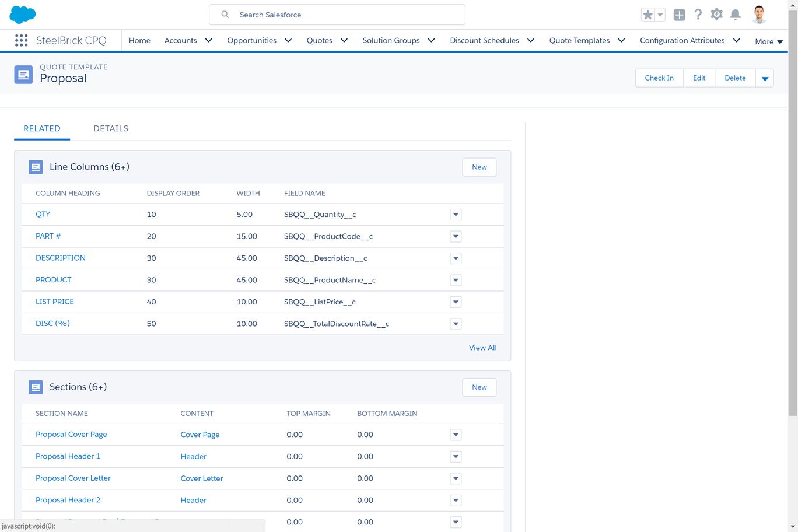The width and height of the screenshot is (798, 532).
Task: Click the Check In button
Action: (x=659, y=78)
